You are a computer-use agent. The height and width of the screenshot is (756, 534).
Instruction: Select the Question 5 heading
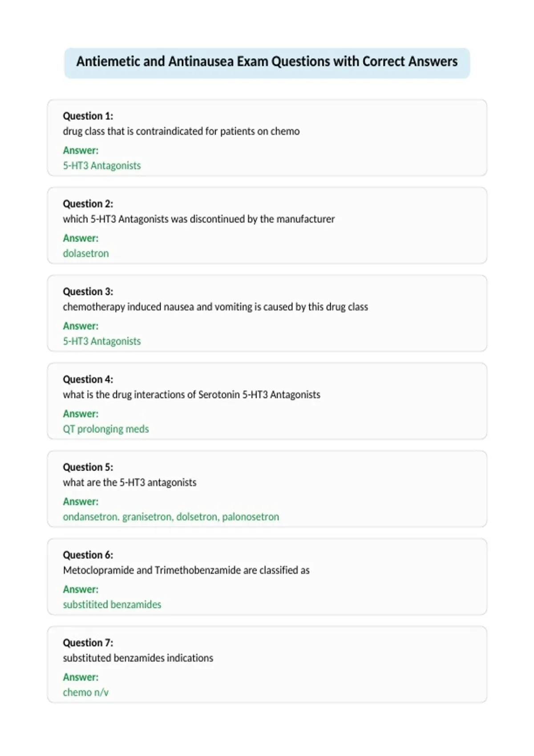[88, 467]
